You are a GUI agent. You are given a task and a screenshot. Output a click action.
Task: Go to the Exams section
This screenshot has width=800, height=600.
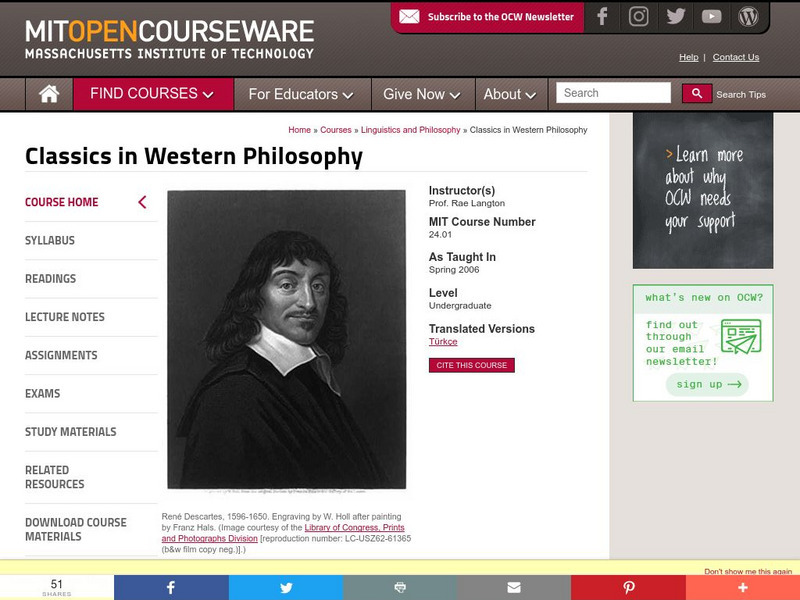pos(42,393)
